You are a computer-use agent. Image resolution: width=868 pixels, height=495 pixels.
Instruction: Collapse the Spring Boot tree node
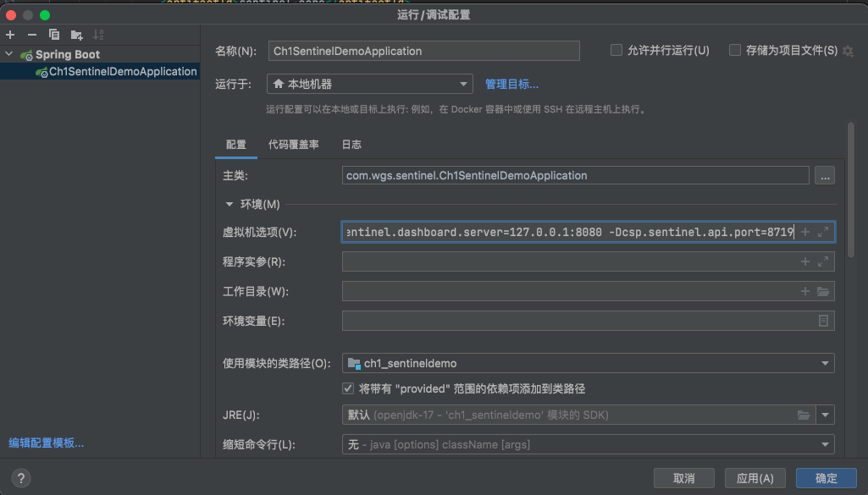9,54
